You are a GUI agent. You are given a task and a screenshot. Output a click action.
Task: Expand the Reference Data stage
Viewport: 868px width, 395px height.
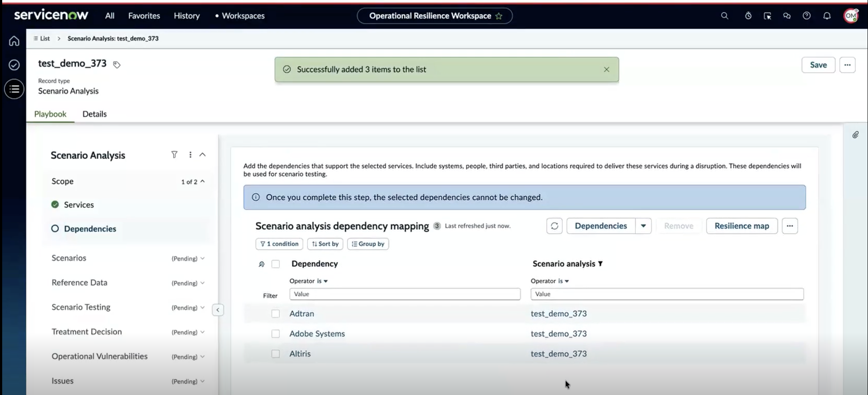click(203, 283)
